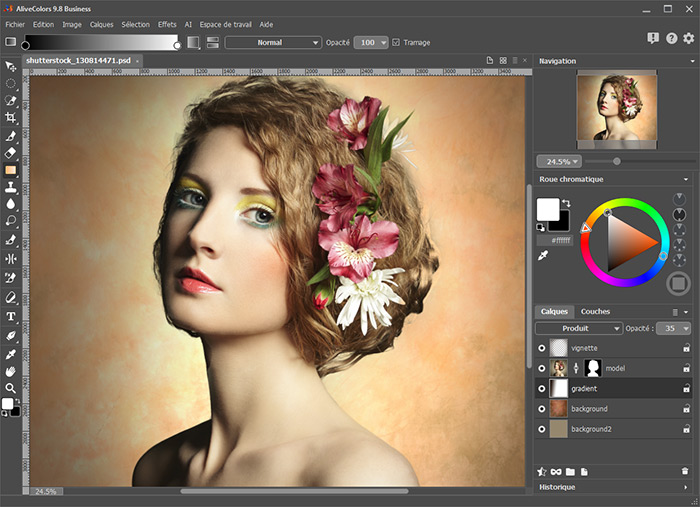Toggle lock on background2 layer
The height and width of the screenshot is (507, 700).
pyautogui.click(x=686, y=429)
